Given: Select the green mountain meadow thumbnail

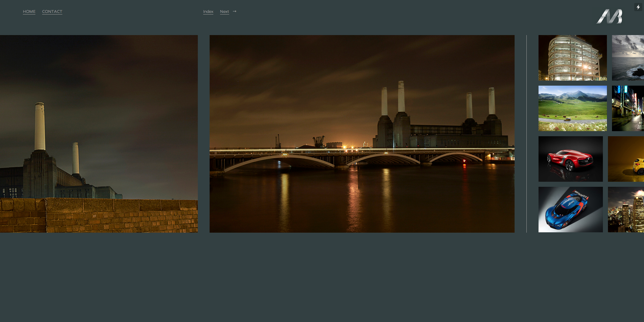Looking at the screenshot, I should (x=572, y=108).
